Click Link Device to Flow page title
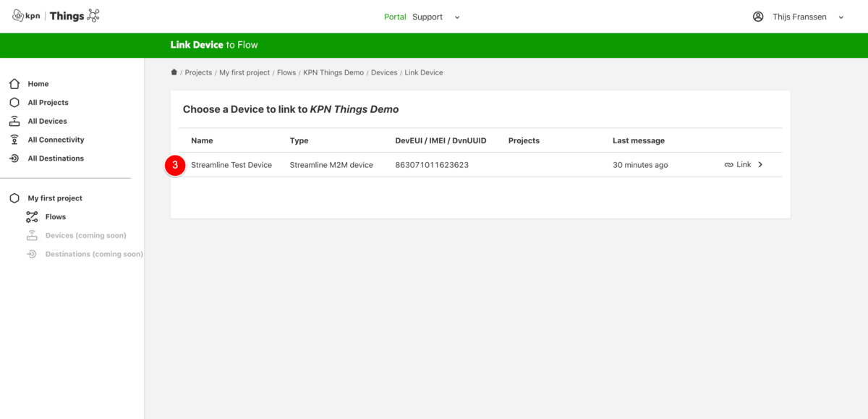This screenshot has width=868, height=419. click(214, 45)
